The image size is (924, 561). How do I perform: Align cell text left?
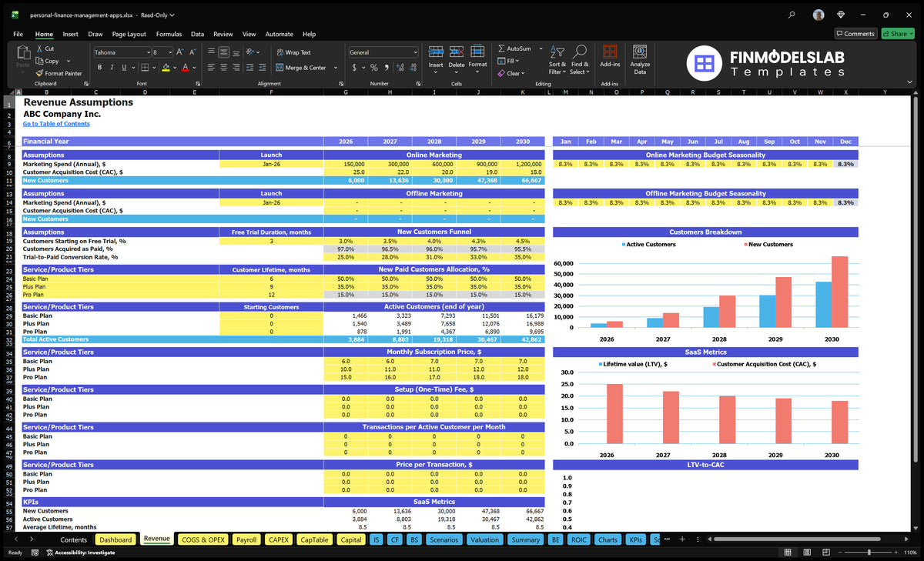pyautogui.click(x=212, y=68)
